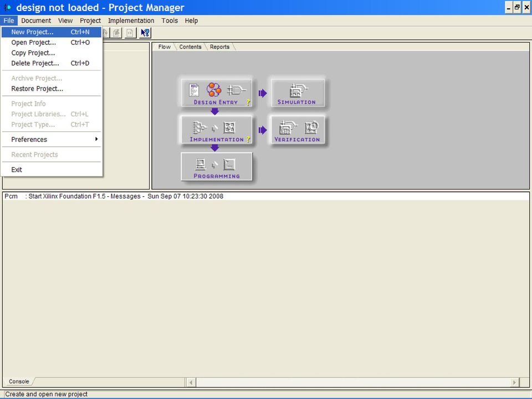Choose Restore Project menu entry
Image resolution: width=532 pixels, height=399 pixels.
coord(52,89)
